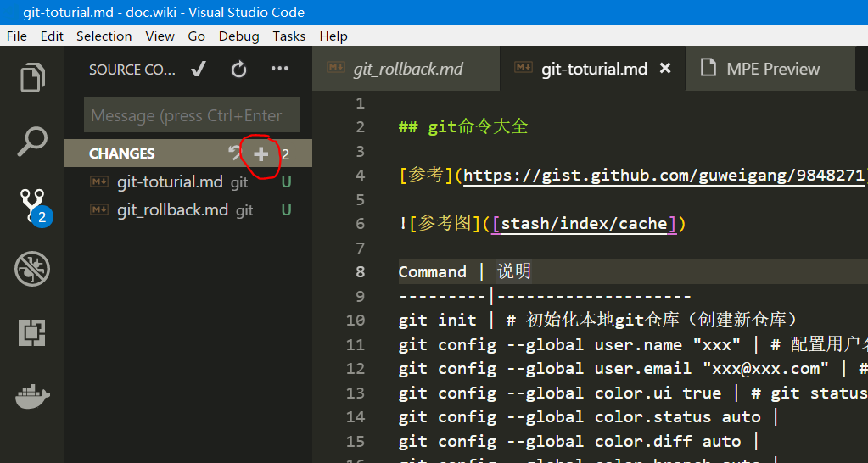
Task: Click the SOURCE CONTROL panel title
Action: [132, 70]
